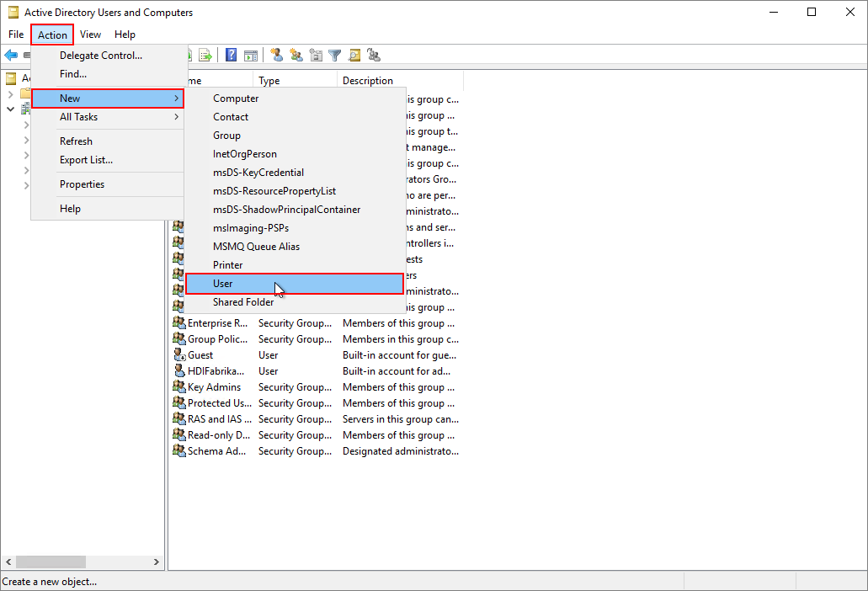Click the create new group toolbar icon
Image resolution: width=868 pixels, height=591 pixels.
tap(296, 55)
